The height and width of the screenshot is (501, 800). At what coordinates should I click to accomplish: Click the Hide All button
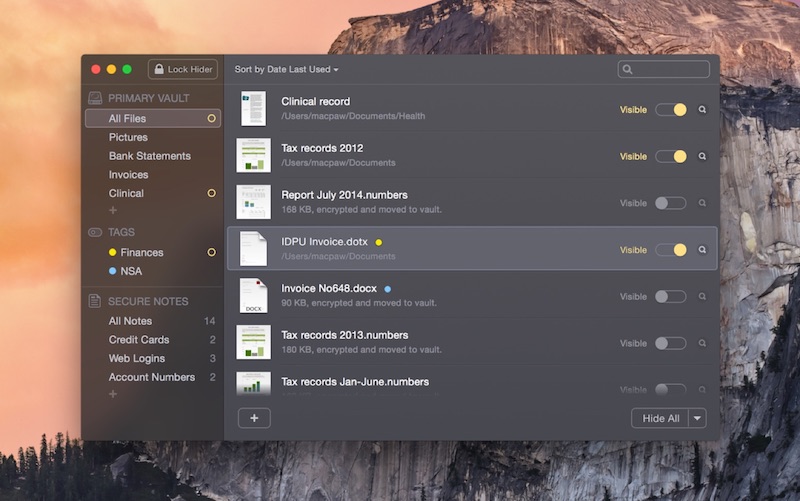tap(660, 418)
